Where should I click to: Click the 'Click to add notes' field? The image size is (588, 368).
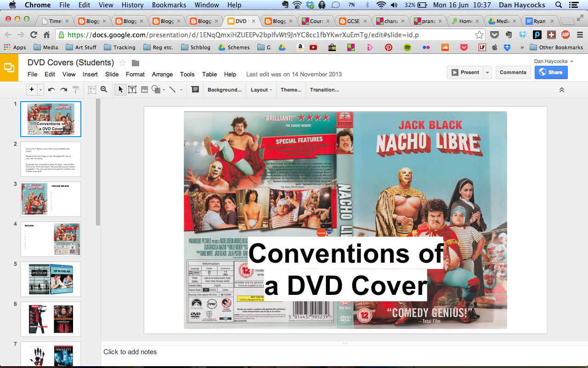[345, 352]
